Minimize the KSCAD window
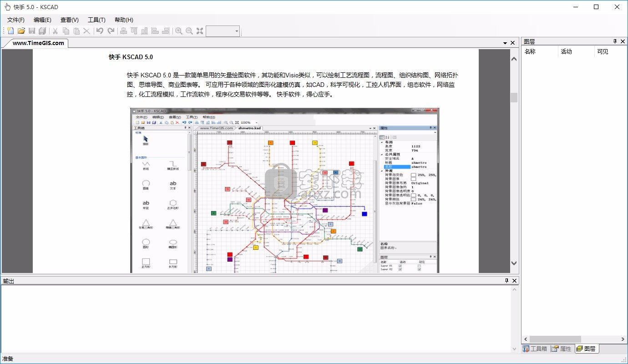628x364 pixels. [575, 7]
